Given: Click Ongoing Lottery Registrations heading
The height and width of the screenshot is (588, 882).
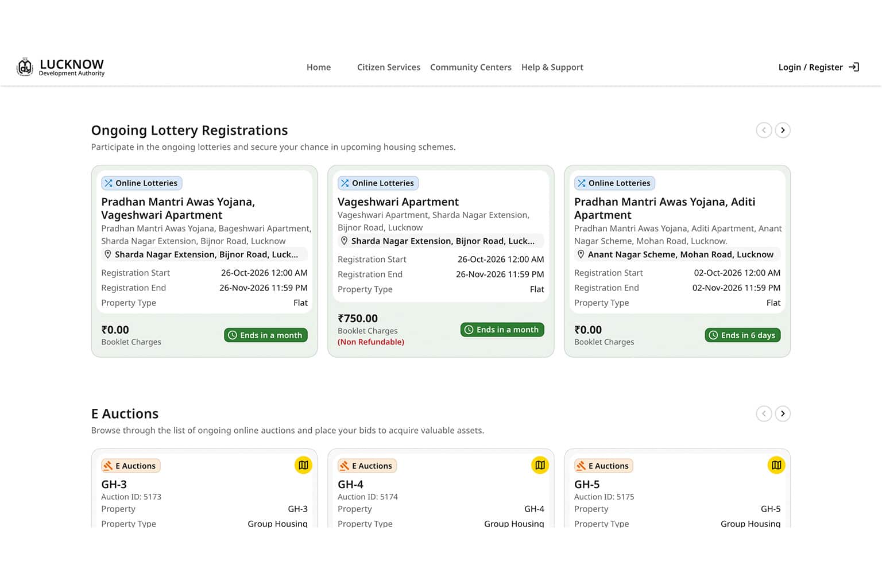Looking at the screenshot, I should [x=189, y=130].
